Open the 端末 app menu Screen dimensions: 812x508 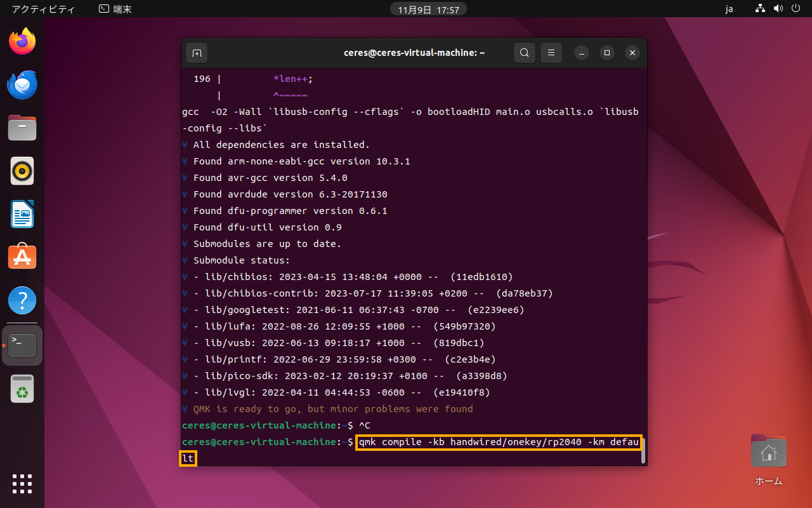[115, 9]
